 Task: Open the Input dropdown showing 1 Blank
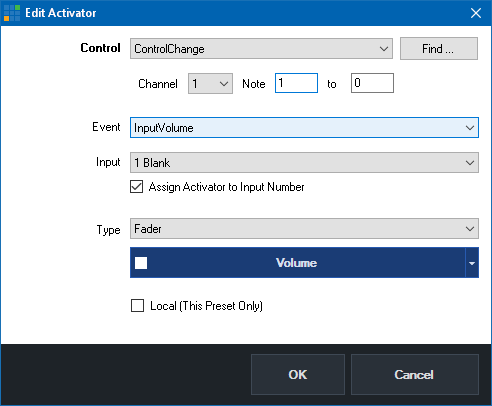tap(304, 163)
